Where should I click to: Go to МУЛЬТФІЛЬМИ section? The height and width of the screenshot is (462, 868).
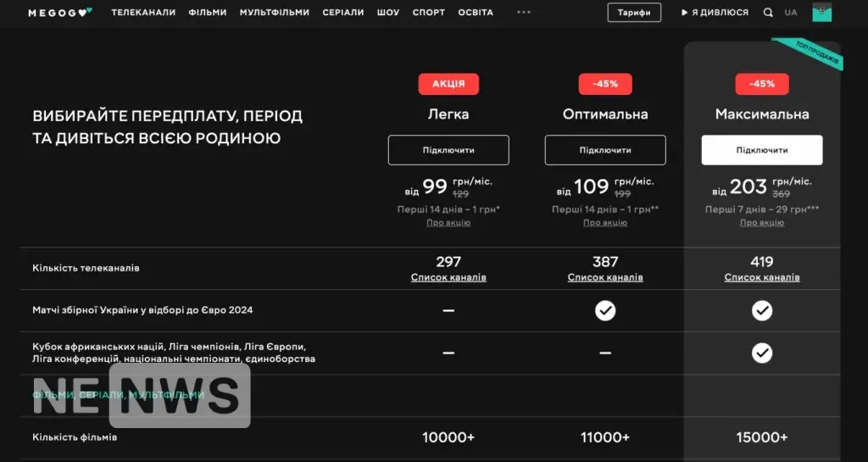275,12
